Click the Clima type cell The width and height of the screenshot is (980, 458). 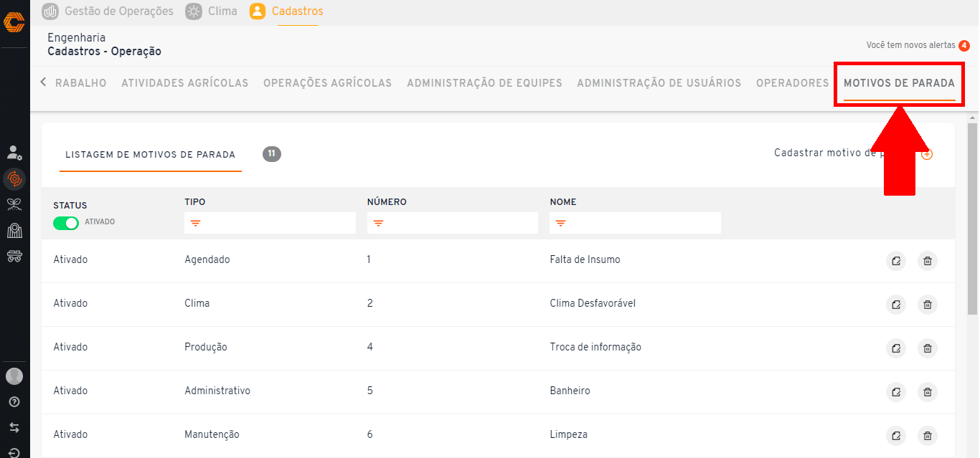197,303
